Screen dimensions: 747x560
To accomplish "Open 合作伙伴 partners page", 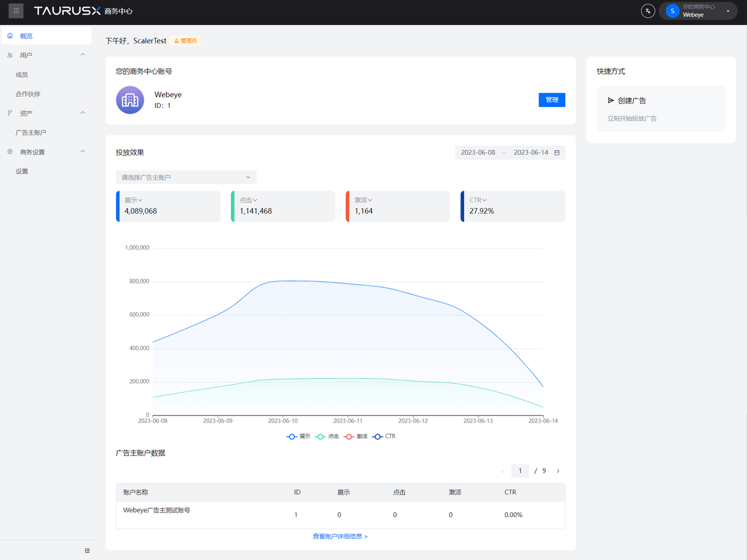I will coord(28,94).
